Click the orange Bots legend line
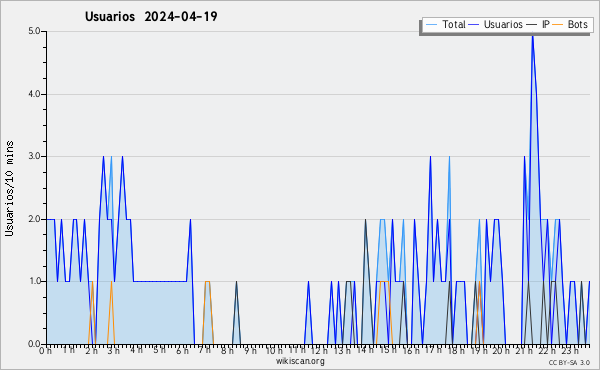The image size is (600, 370). (x=558, y=25)
